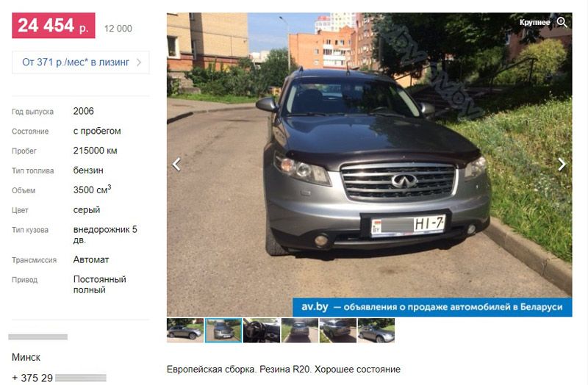Viewport: 588px width, 385px height.
Task: Click the Минск location text
Action: coord(26,357)
